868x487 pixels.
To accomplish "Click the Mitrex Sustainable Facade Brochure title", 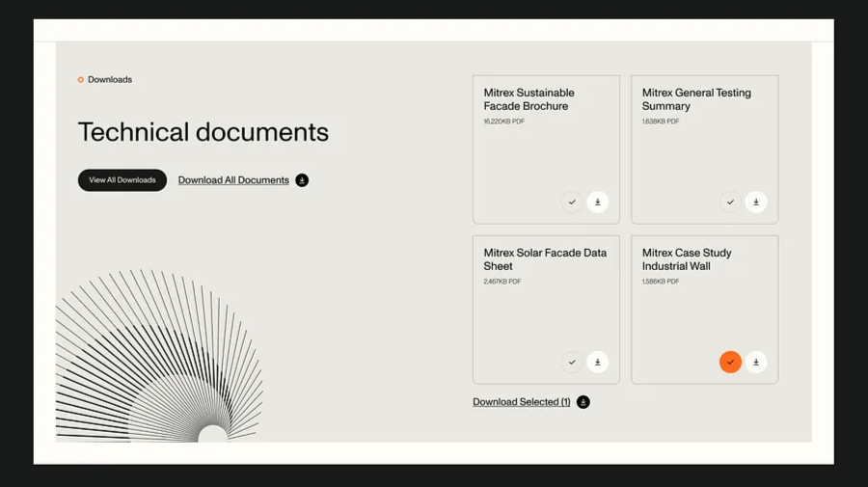I will [x=529, y=99].
